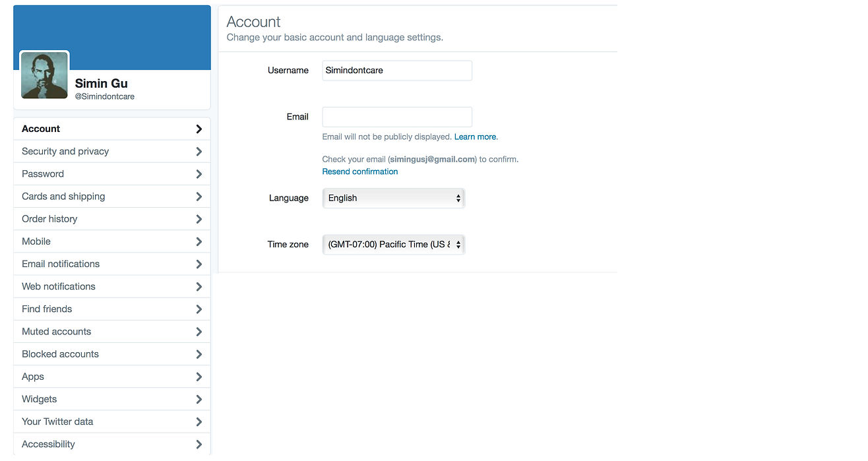Open Cards and shipping settings
This screenshot has width=868, height=461.
[x=112, y=196]
